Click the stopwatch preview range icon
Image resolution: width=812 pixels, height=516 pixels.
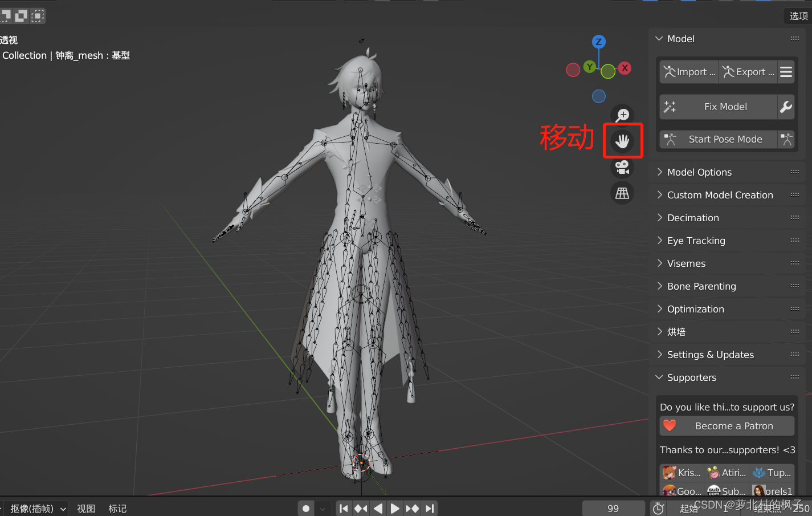point(658,508)
